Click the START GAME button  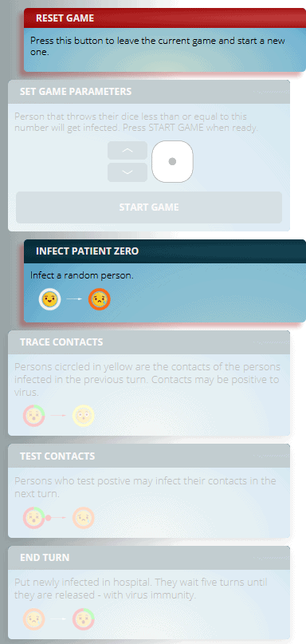coord(149,207)
